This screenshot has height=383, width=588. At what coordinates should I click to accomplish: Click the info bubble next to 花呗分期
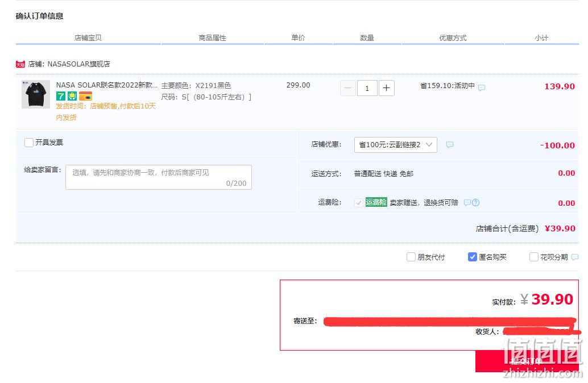pos(575,257)
